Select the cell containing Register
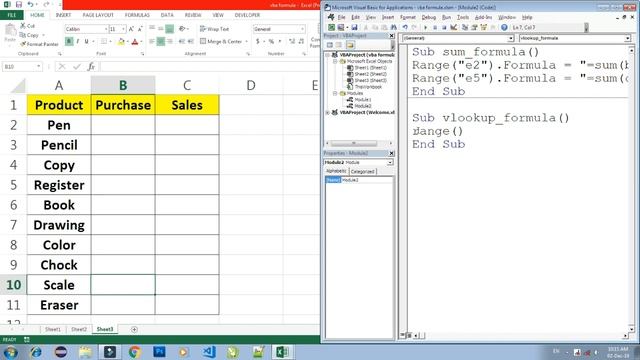 click(59, 185)
